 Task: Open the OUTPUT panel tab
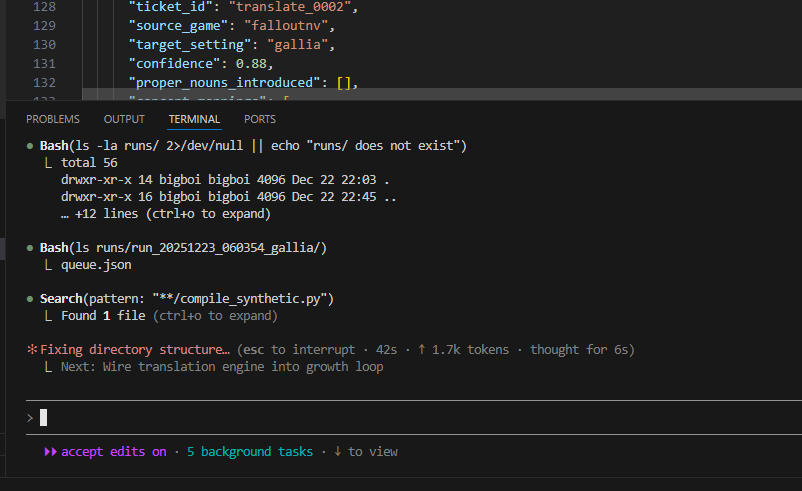click(x=124, y=119)
